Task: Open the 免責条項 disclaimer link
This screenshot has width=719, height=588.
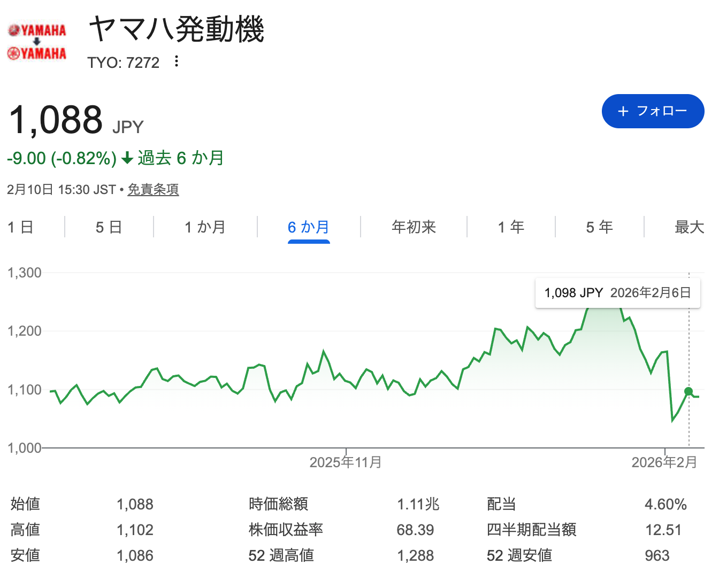Action: pos(153,190)
